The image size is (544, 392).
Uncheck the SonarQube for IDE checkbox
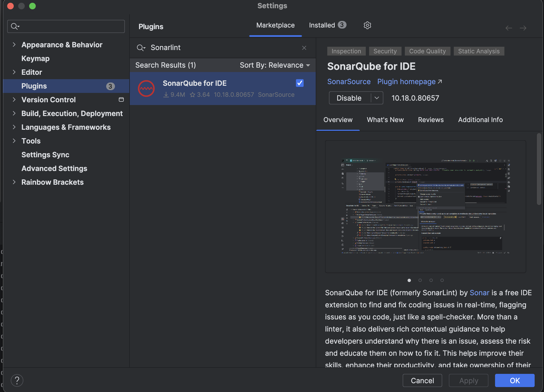(x=300, y=83)
